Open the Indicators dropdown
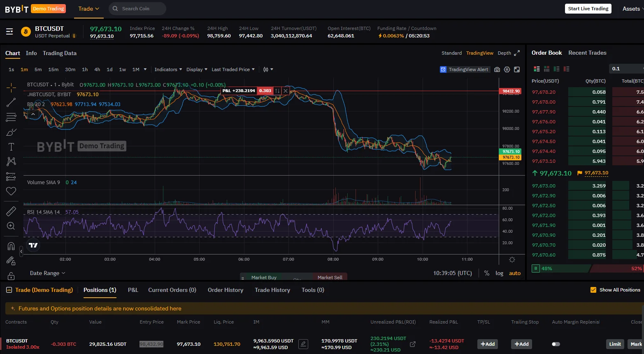 pos(168,69)
